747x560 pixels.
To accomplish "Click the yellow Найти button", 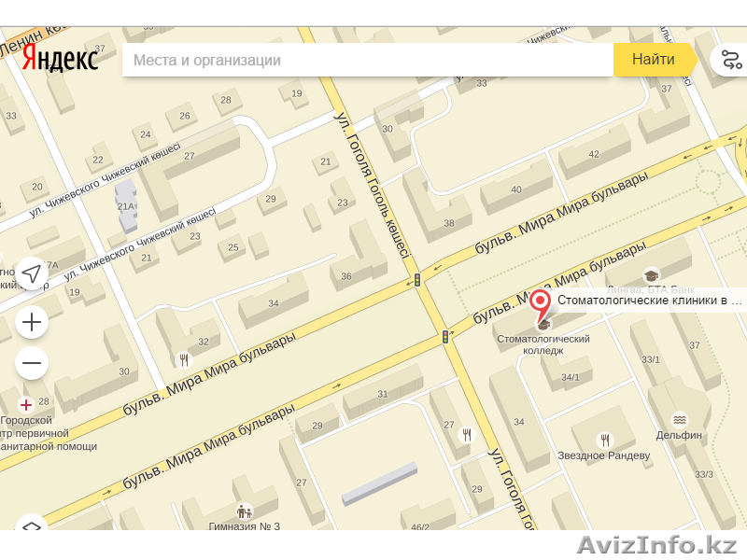I will 655,60.
